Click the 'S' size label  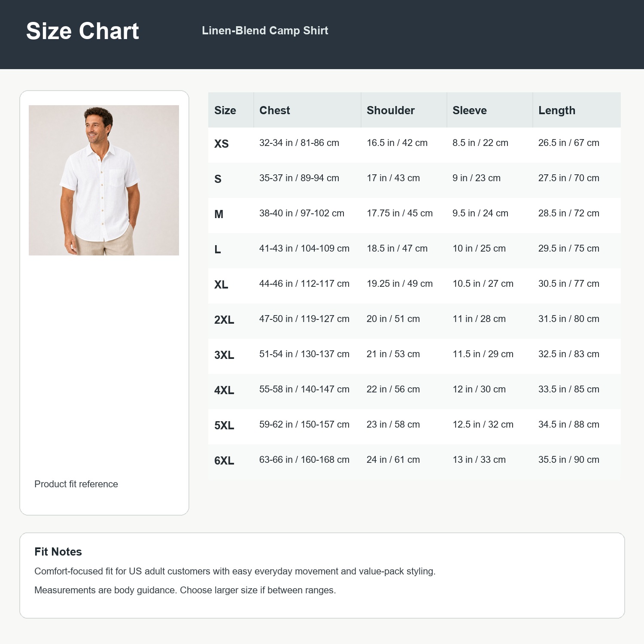[x=218, y=179]
